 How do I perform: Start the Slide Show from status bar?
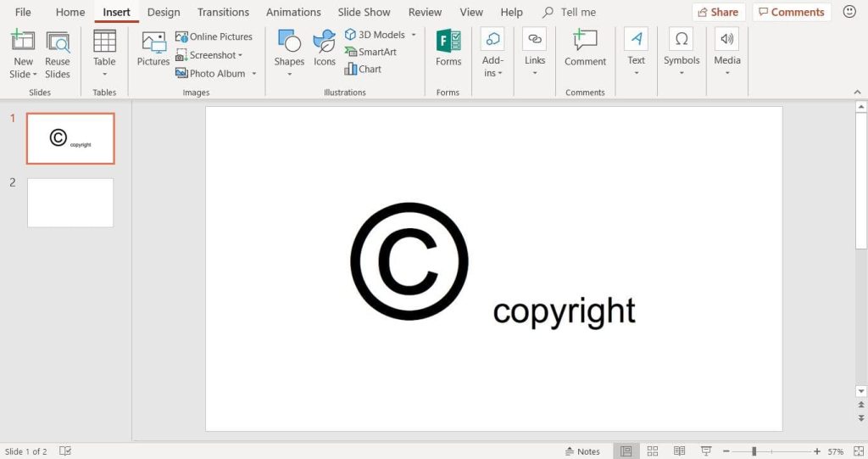(706, 451)
